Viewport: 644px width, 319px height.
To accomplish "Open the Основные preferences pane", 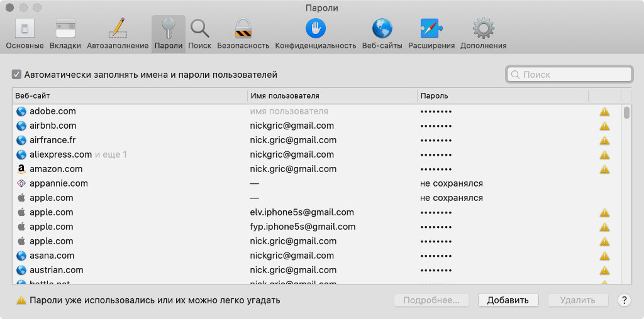I will click(x=25, y=33).
